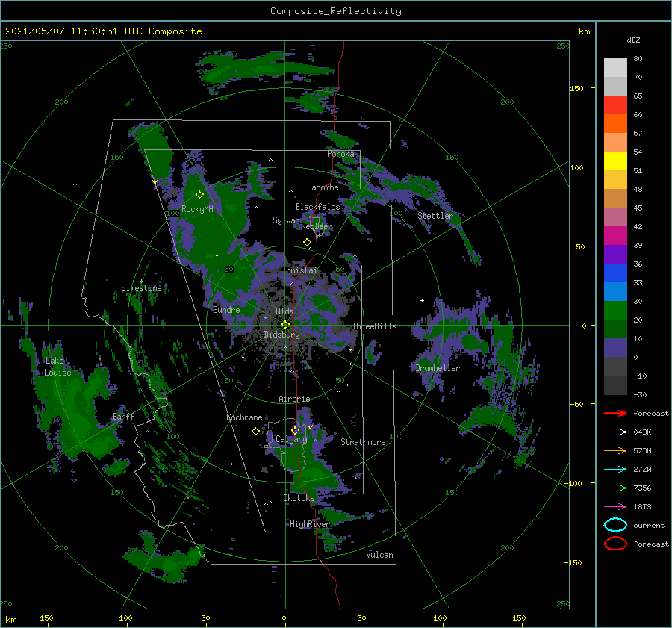
Task: Click the white plus marker north of Drumheller
Action: pyautogui.click(x=422, y=300)
